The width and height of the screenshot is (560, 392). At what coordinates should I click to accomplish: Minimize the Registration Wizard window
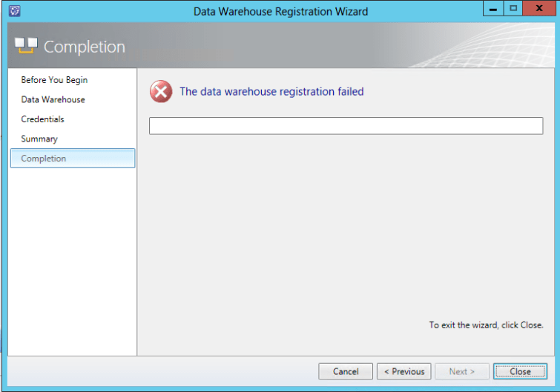[493, 10]
